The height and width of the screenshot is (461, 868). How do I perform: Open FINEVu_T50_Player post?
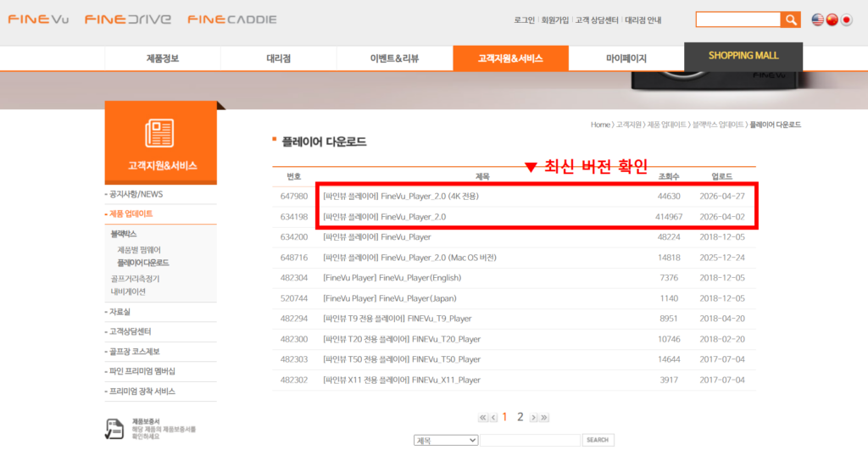pyautogui.click(x=401, y=359)
